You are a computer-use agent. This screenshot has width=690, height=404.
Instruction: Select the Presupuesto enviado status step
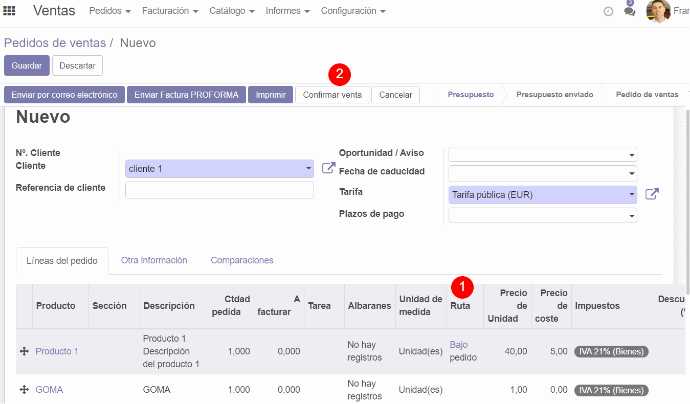554,95
